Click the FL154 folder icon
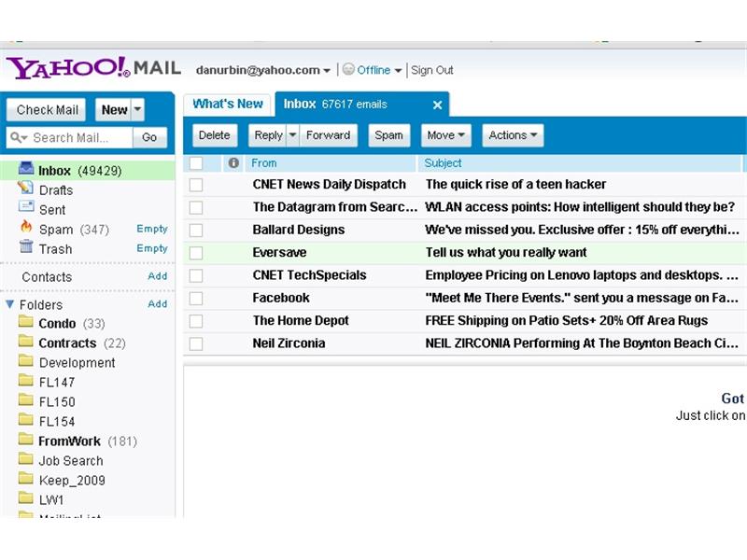The image size is (747, 560). point(26,419)
